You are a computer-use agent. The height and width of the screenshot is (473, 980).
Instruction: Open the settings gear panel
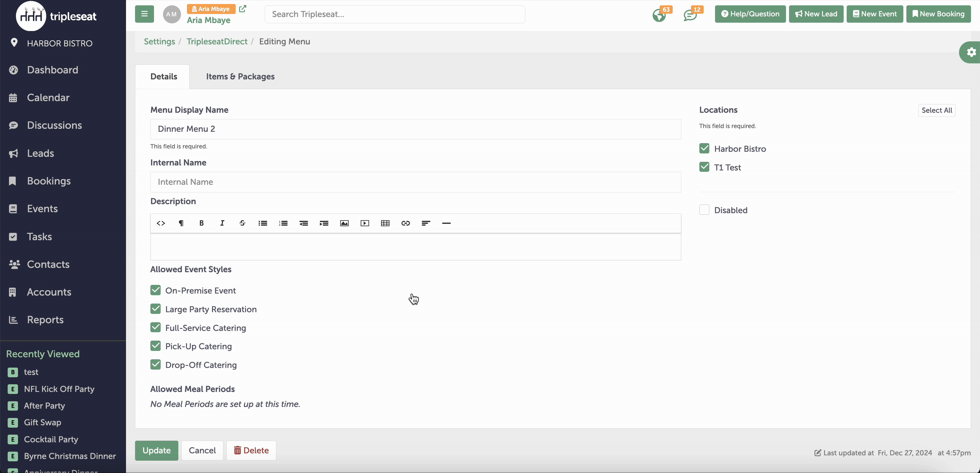(x=971, y=52)
